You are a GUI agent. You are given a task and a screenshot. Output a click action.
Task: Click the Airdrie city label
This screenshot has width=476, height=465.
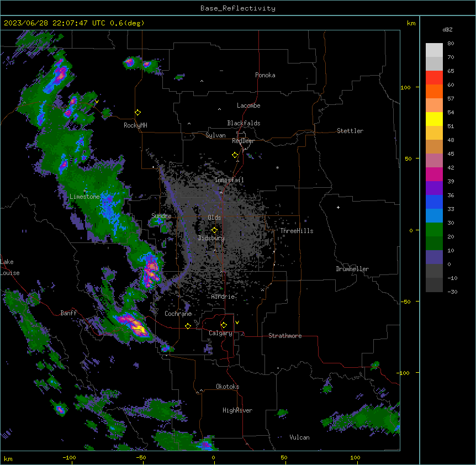(223, 297)
